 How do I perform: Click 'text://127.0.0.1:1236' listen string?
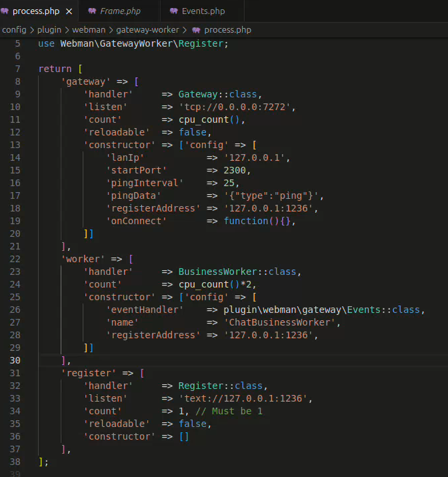243,398
